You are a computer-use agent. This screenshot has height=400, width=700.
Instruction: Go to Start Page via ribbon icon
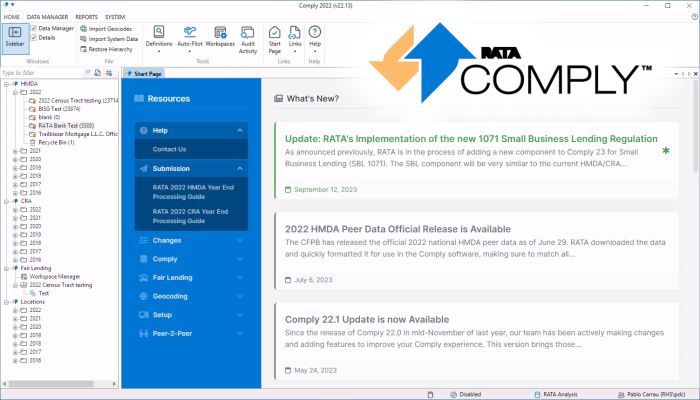pos(275,39)
